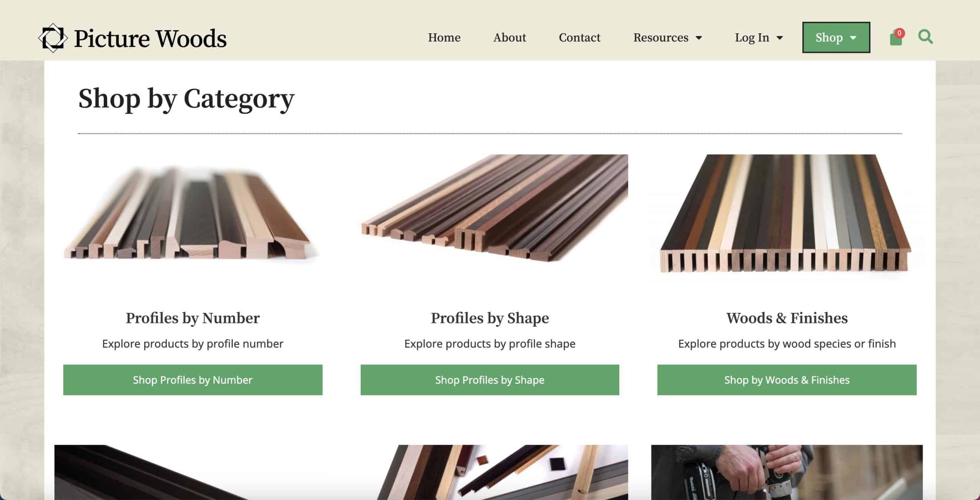The height and width of the screenshot is (500, 980).
Task: Open the green Shop dropdown
Action: 836,37
